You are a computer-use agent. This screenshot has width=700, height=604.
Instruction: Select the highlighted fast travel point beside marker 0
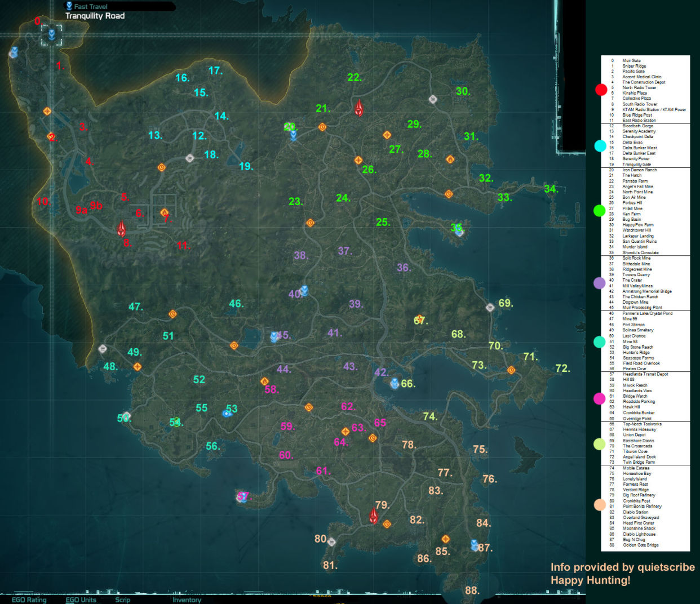(51, 35)
